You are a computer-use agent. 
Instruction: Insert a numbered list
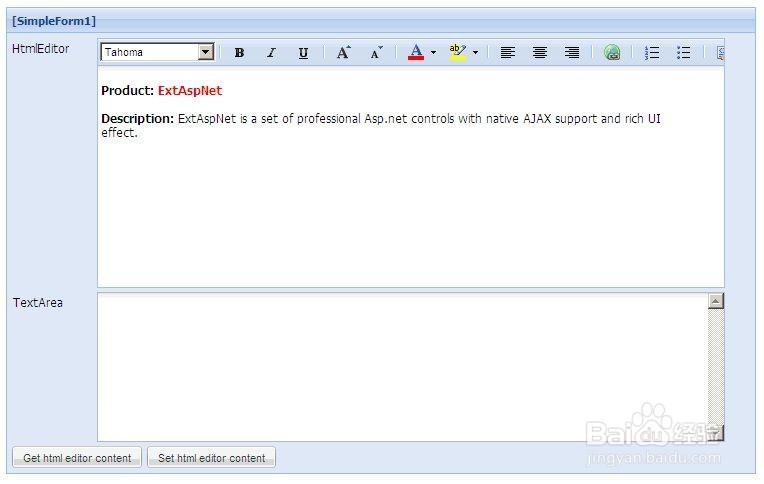652,53
